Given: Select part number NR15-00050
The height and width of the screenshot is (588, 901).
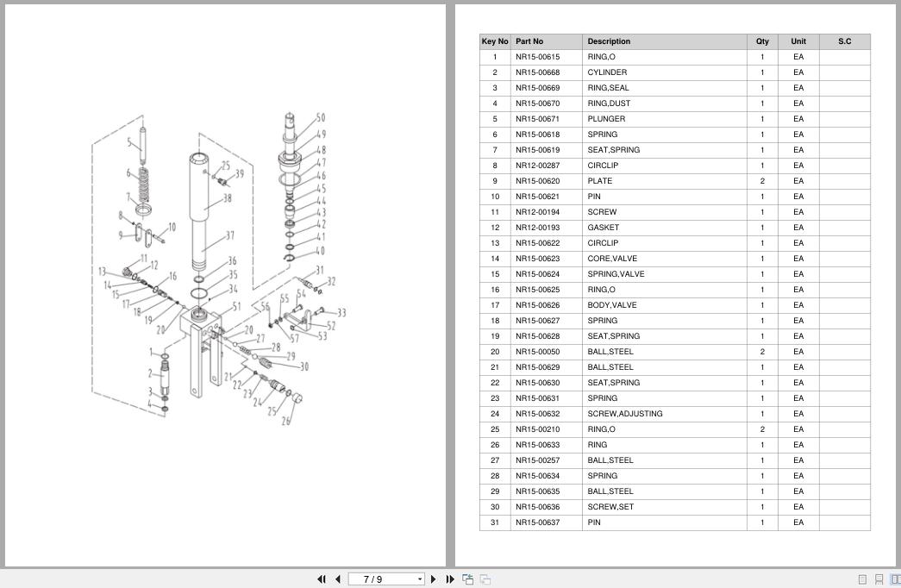Looking at the screenshot, I should click(537, 352).
